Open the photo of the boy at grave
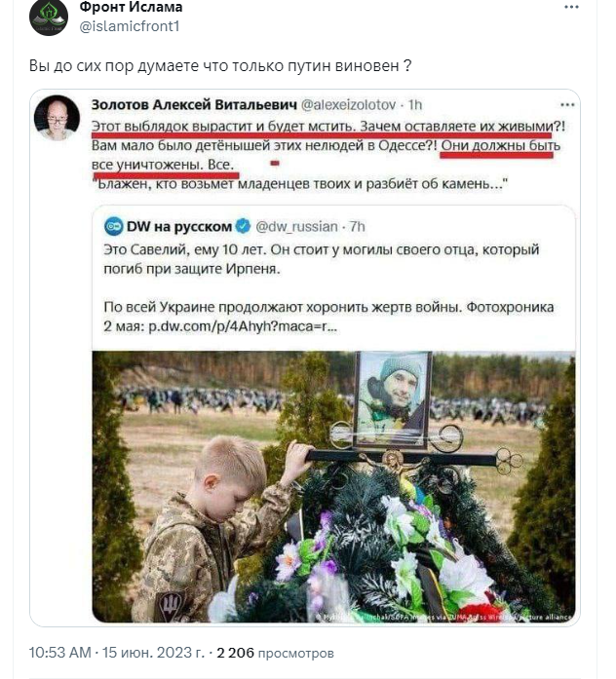The width and height of the screenshot is (616, 679). pos(333,487)
